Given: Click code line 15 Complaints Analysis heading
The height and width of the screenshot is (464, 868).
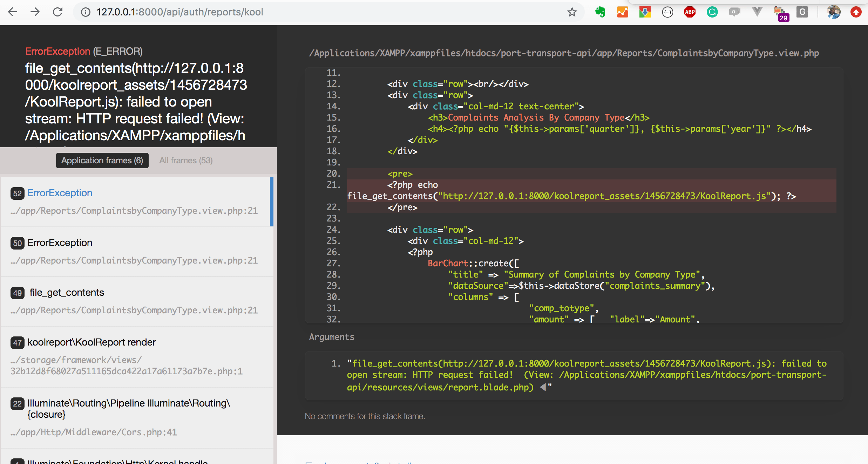Looking at the screenshot, I should 538,117.
